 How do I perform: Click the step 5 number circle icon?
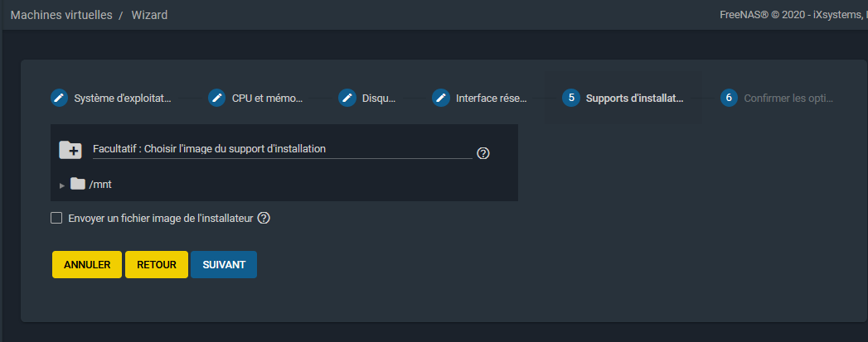570,98
